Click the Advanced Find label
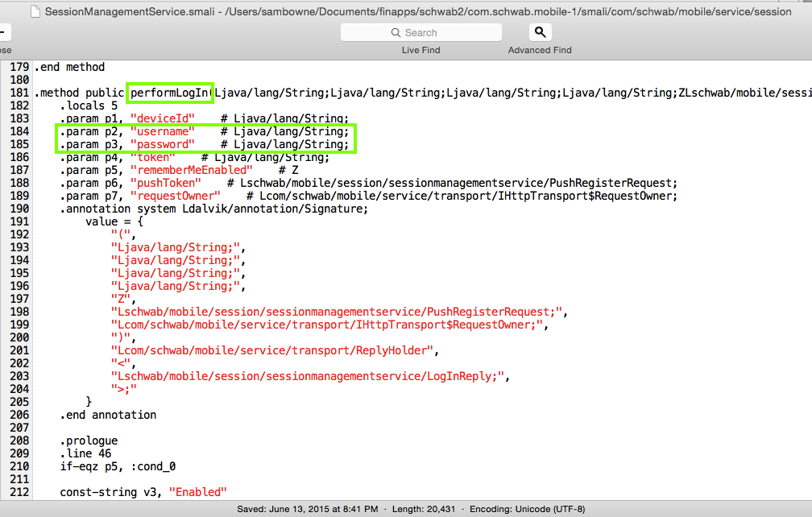812x517 pixels. pos(540,50)
